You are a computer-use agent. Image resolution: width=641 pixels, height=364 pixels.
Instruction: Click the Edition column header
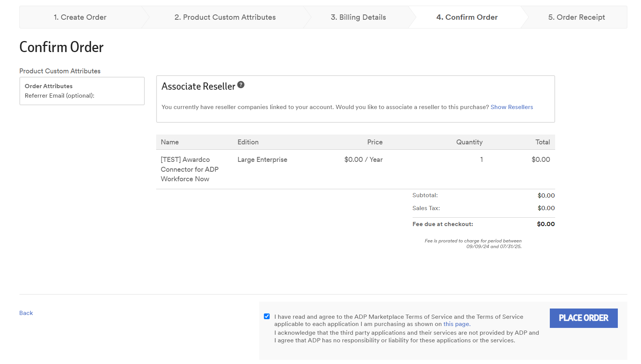[x=248, y=142]
